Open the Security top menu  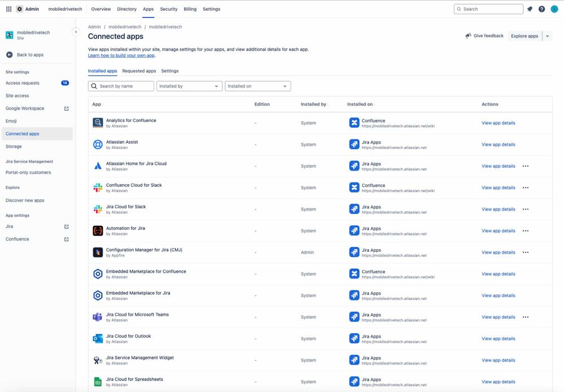(x=169, y=9)
